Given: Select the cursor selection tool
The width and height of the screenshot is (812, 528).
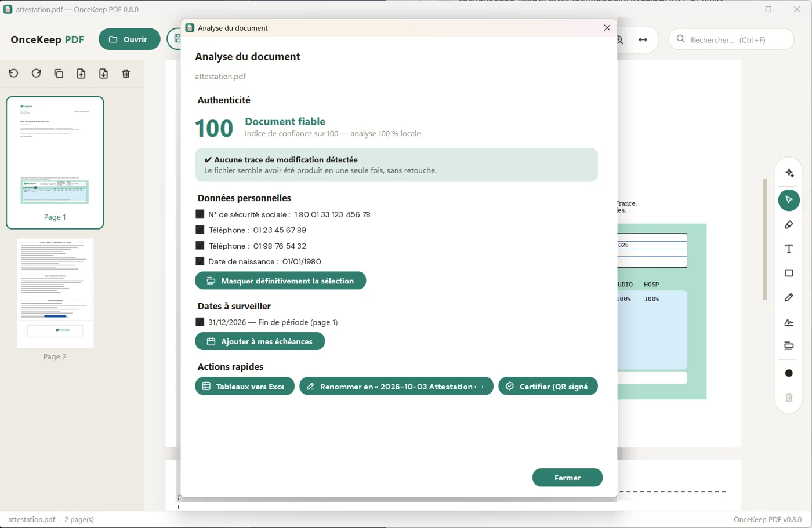Looking at the screenshot, I should coord(789,200).
